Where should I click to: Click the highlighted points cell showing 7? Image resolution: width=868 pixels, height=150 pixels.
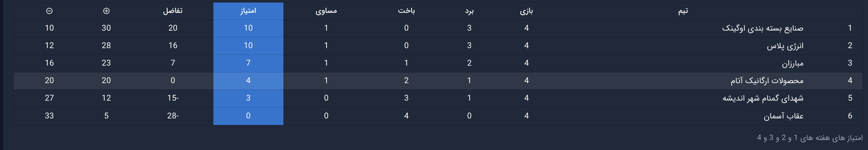248,63
